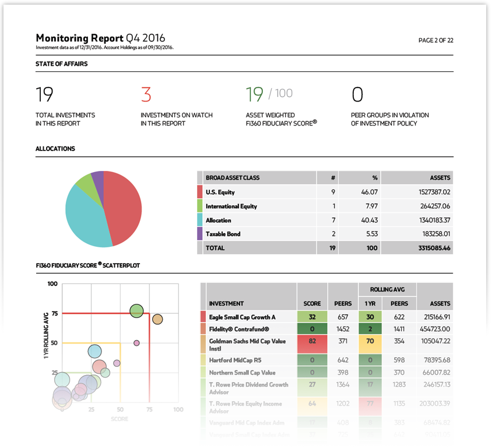Click the International Equity percentage '7.97'

point(371,206)
